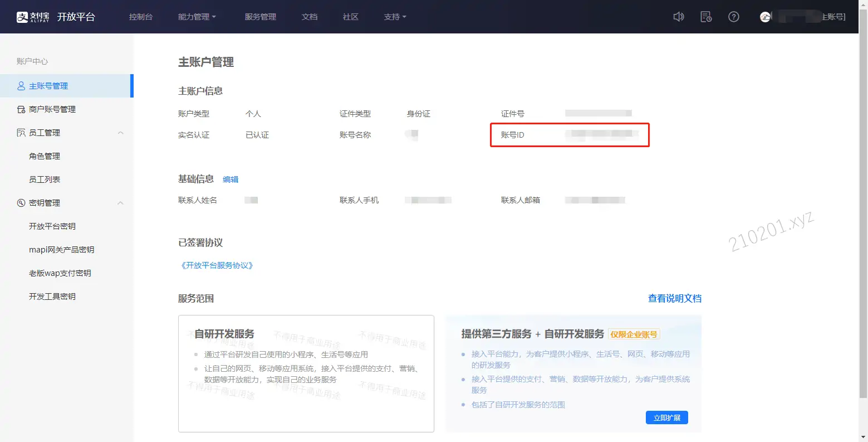Viewport: 868px width, 442px height.
Task: Select 主账号管理 in the sidebar
Action: point(67,86)
